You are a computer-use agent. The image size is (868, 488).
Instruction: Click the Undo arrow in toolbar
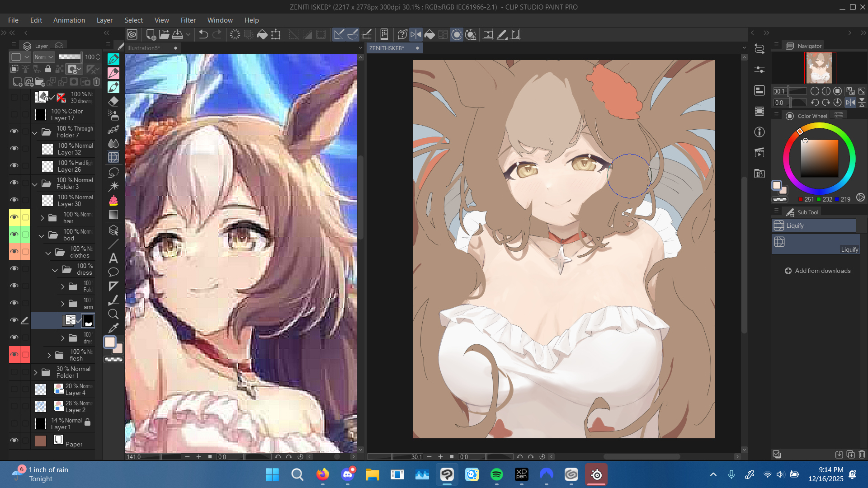pyautogui.click(x=203, y=35)
